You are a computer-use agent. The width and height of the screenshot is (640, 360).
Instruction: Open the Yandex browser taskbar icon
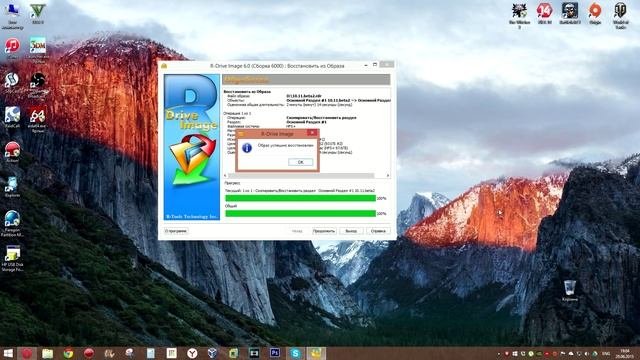[192, 353]
